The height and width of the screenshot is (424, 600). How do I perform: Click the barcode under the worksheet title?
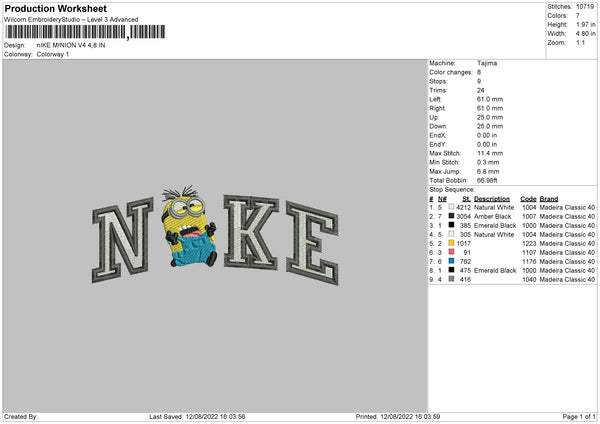pos(85,32)
